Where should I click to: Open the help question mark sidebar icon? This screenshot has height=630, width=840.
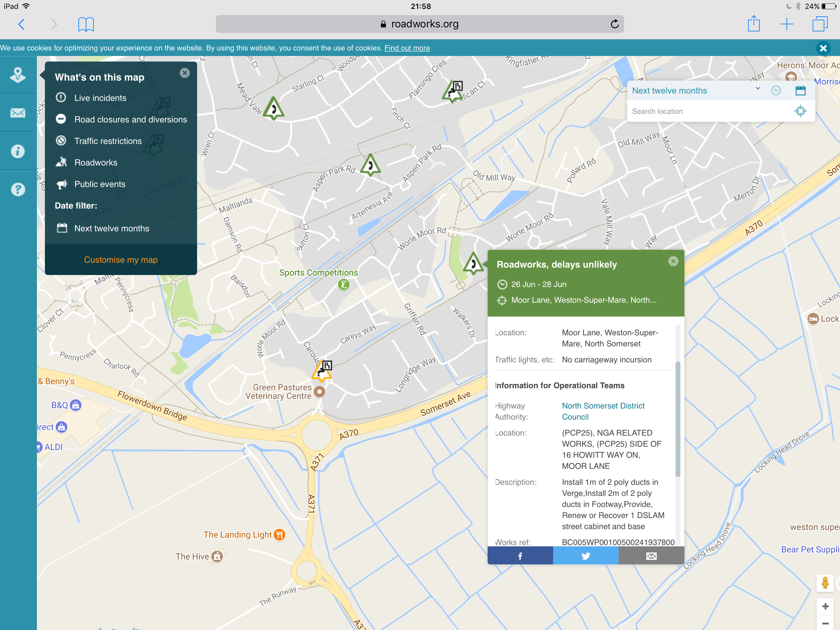pos(18,189)
